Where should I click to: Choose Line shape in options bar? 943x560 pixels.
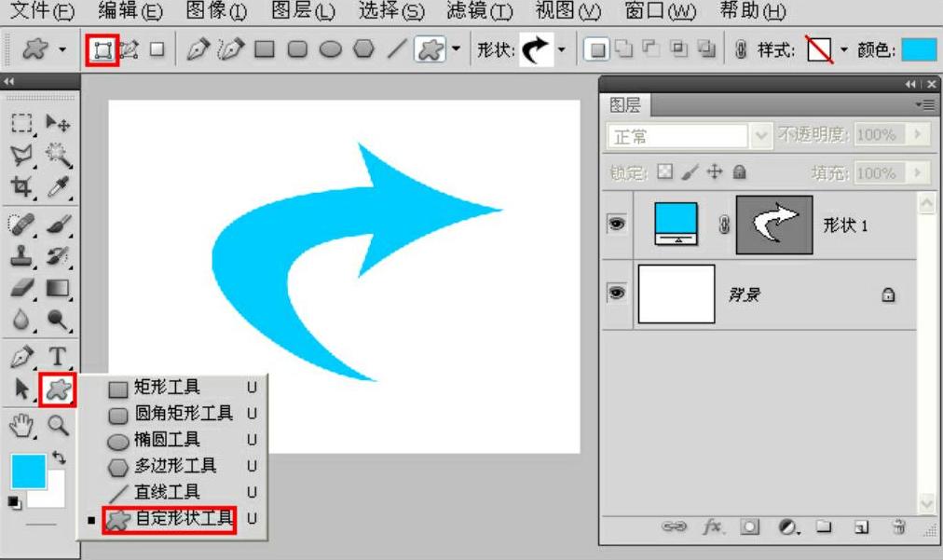pyautogui.click(x=396, y=49)
